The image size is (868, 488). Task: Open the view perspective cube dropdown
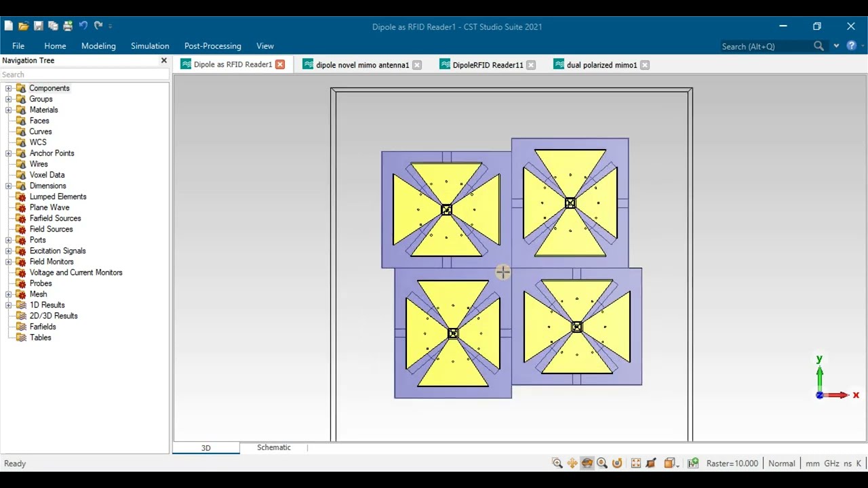pos(672,464)
